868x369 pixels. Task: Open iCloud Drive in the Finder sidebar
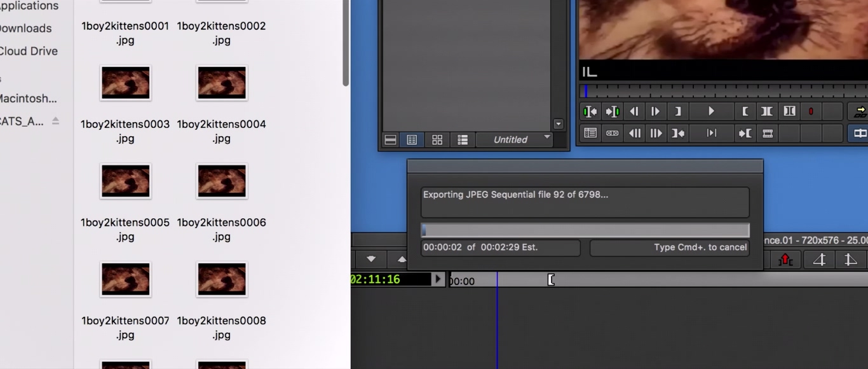click(29, 51)
